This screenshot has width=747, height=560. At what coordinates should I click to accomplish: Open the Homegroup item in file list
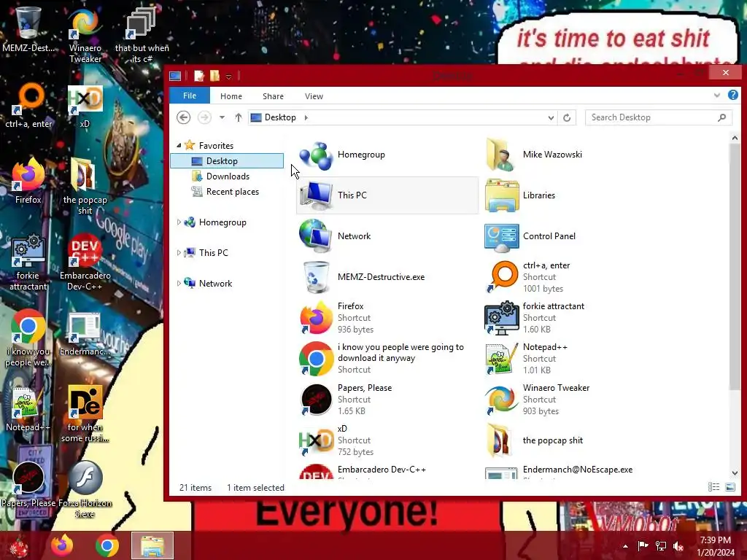tap(387, 155)
